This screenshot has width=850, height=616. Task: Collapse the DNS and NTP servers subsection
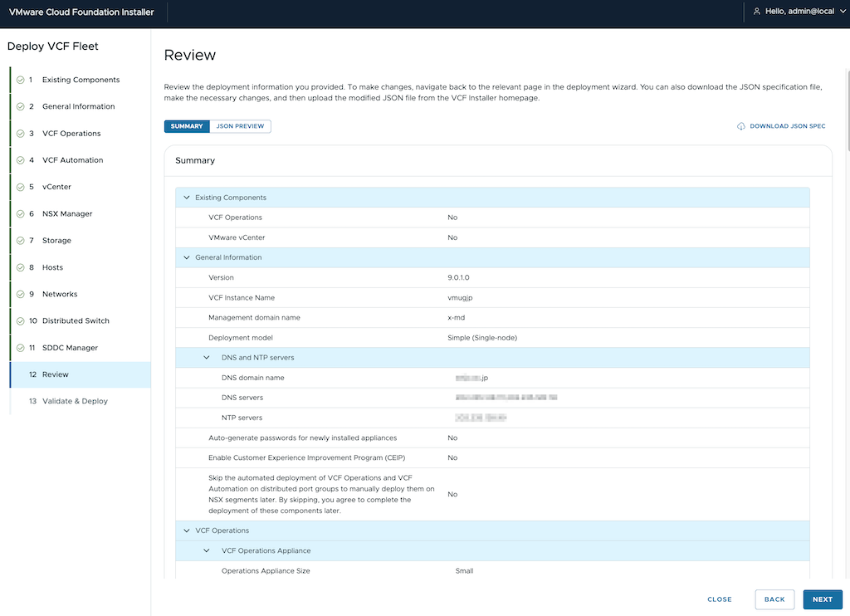coord(207,358)
